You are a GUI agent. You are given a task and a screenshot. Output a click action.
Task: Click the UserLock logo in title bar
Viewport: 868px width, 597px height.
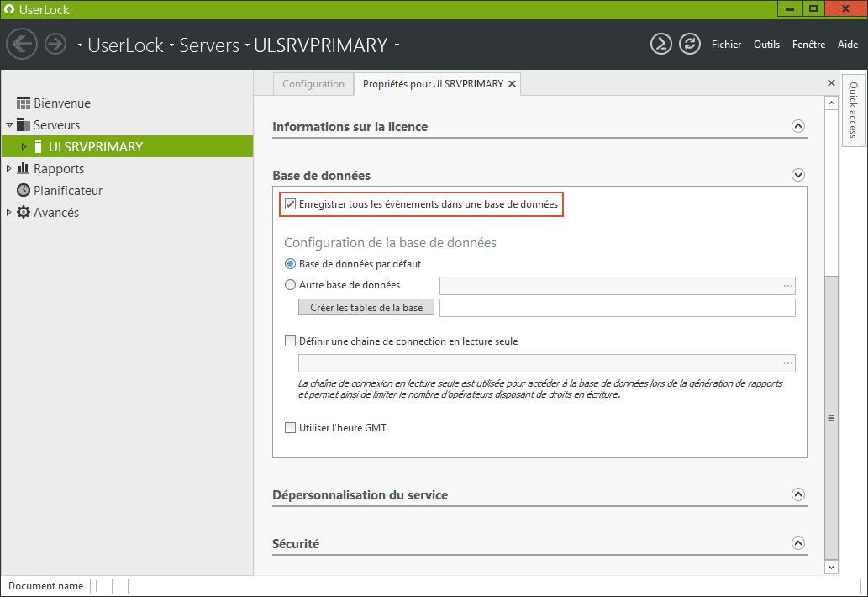9,9
